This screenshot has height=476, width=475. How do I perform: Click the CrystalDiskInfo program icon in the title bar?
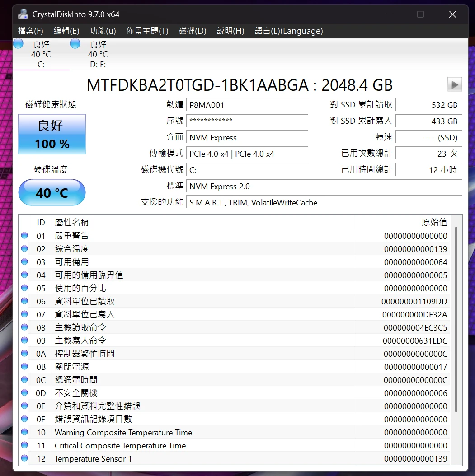point(23,14)
